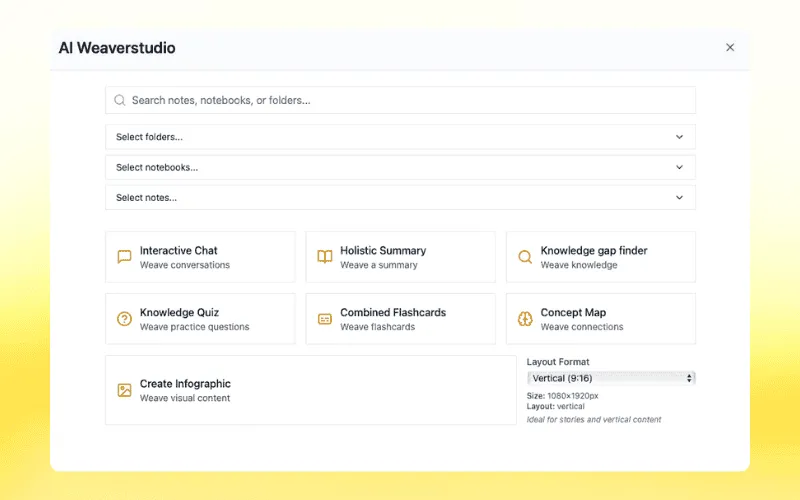Open the Layout Format Vertical (9:16) selector
This screenshot has width=800, height=500.
(611, 378)
